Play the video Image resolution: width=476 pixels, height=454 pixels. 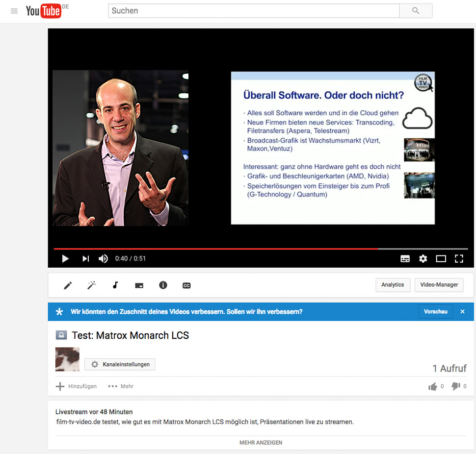[x=65, y=259]
